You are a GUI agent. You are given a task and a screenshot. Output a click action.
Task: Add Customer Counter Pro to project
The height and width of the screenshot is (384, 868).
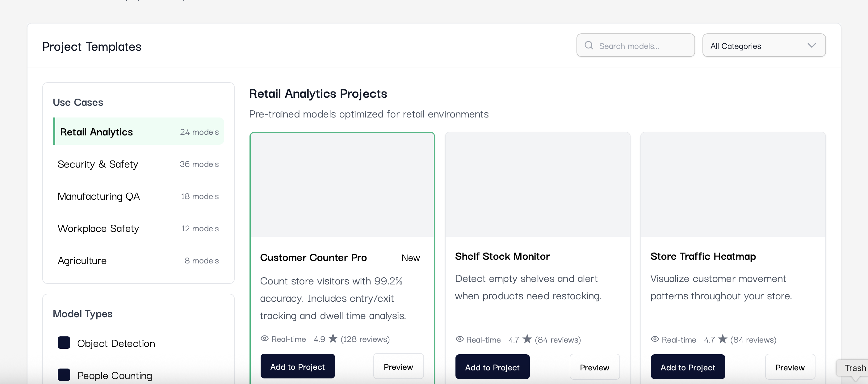pyautogui.click(x=298, y=366)
